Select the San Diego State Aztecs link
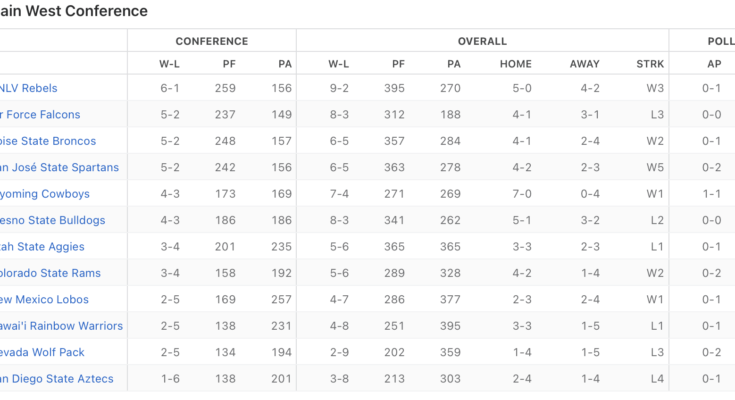This screenshot has height=400, width=735. (57, 379)
